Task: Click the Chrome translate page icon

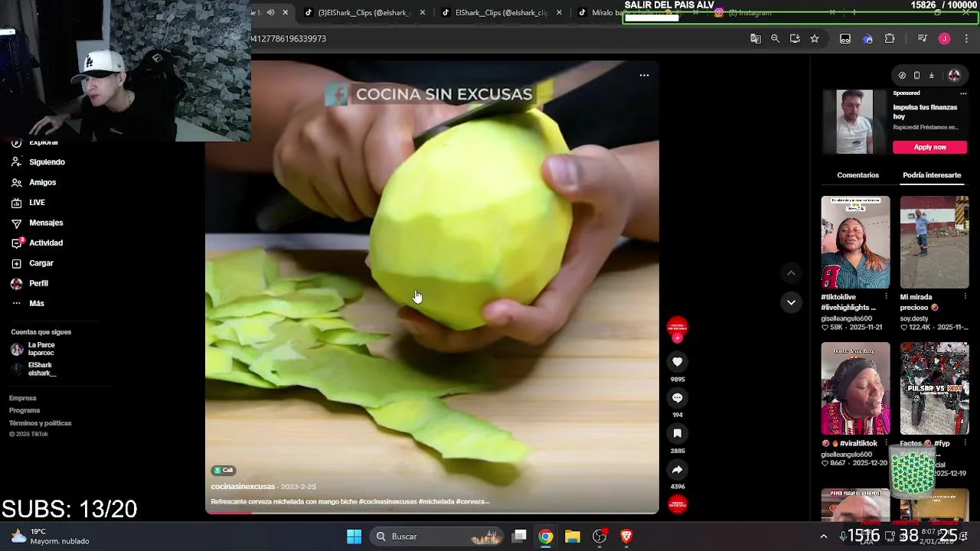Action: click(x=756, y=38)
